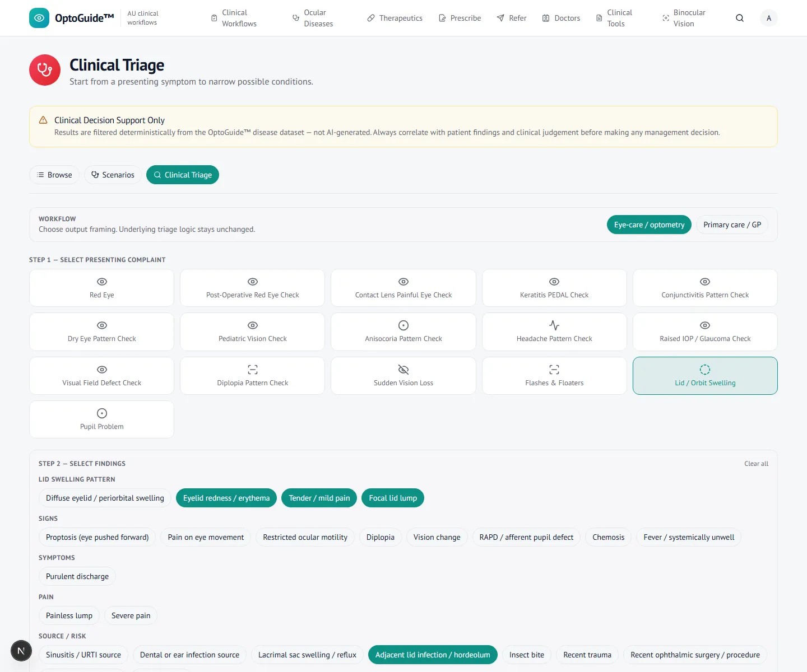The width and height of the screenshot is (807, 672).
Task: Toggle the Chemosis chip
Action: (x=609, y=537)
